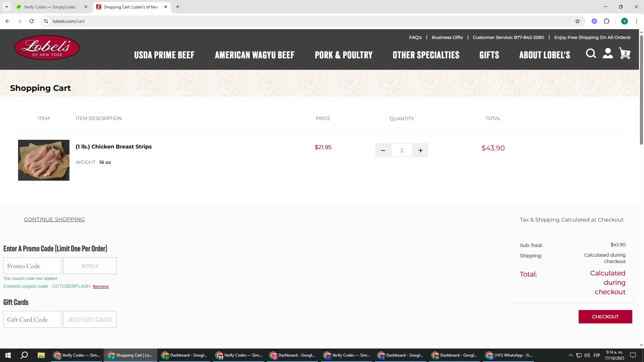
Task: Open the About Lobel's menu
Action: 544,55
